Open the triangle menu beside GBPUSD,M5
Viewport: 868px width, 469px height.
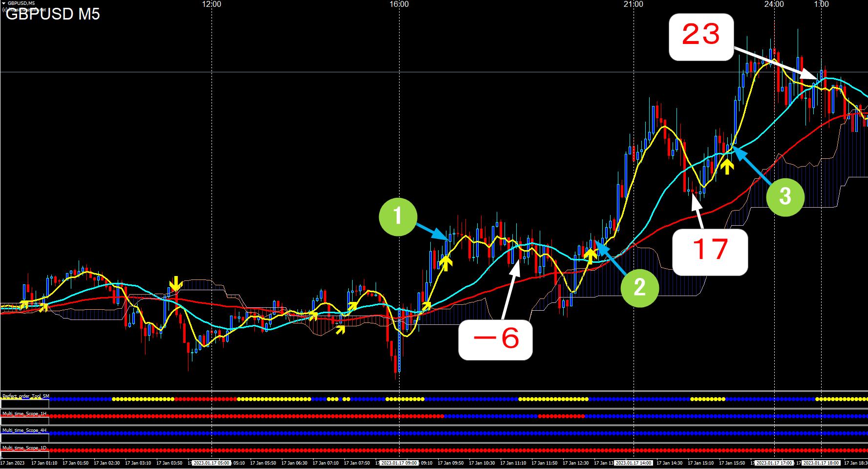4,3
